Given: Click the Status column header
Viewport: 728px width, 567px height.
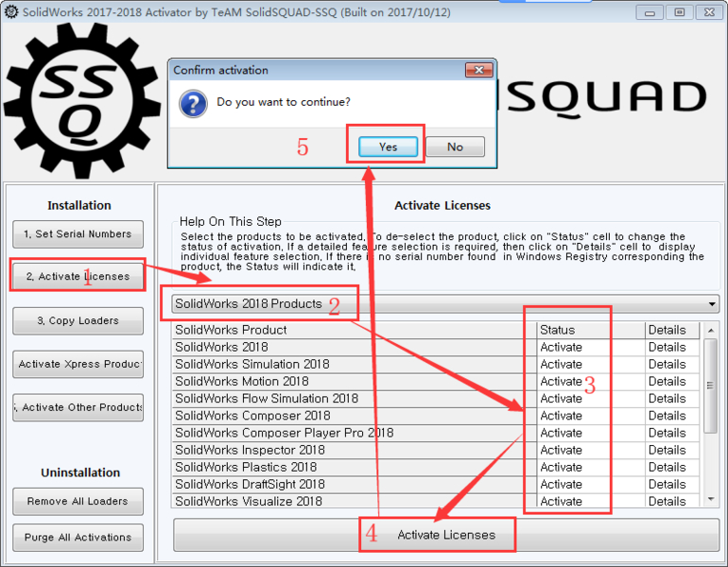Looking at the screenshot, I should point(590,330).
